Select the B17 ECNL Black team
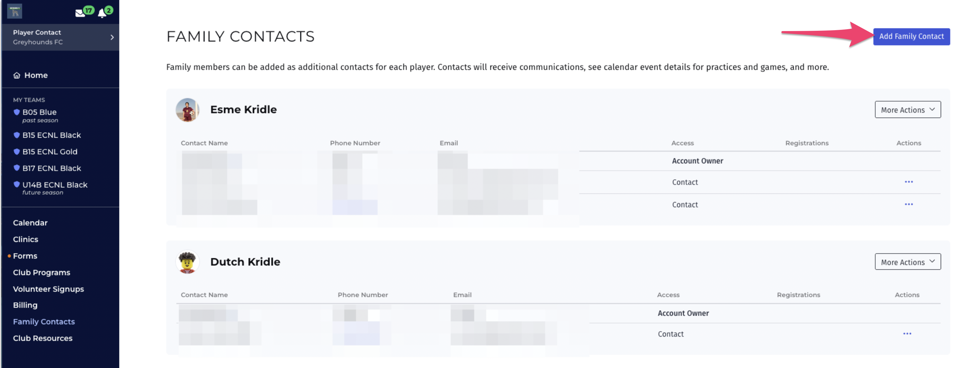Image resolution: width=980 pixels, height=368 pixels. click(x=51, y=168)
